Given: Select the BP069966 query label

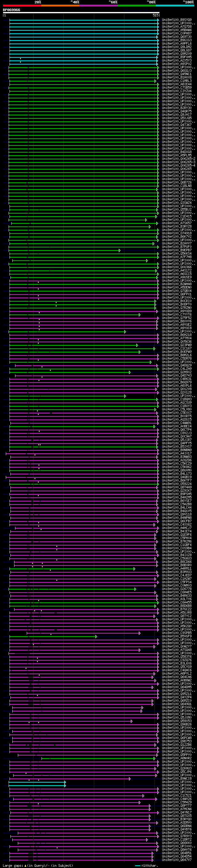Looking at the screenshot, I should click(11, 10).
